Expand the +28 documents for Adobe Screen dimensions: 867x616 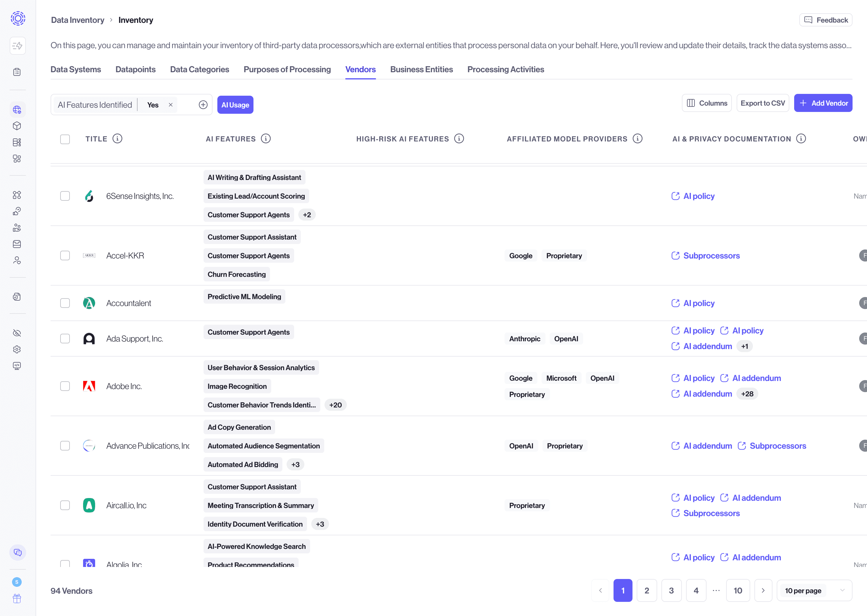coord(747,394)
